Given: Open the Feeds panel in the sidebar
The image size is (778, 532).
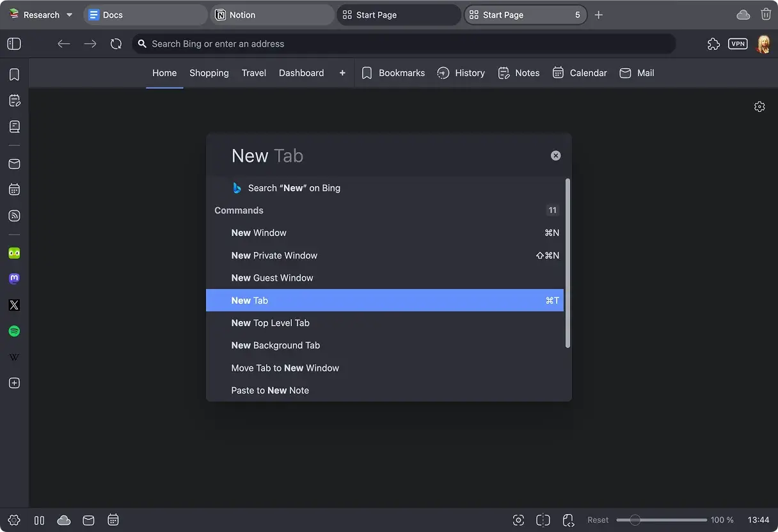Looking at the screenshot, I should click(14, 215).
